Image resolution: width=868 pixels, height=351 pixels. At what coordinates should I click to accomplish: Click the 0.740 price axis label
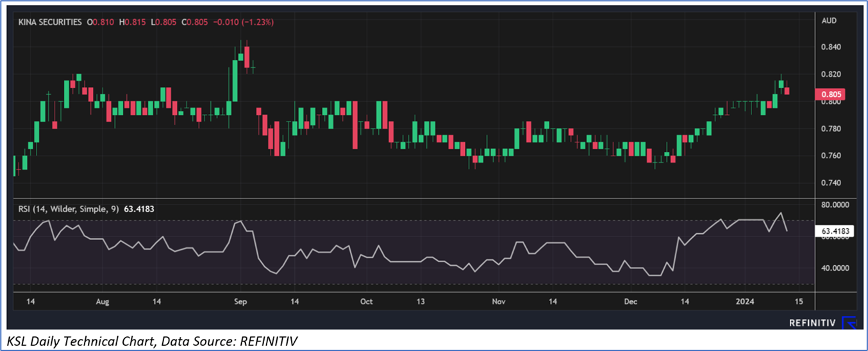click(831, 183)
